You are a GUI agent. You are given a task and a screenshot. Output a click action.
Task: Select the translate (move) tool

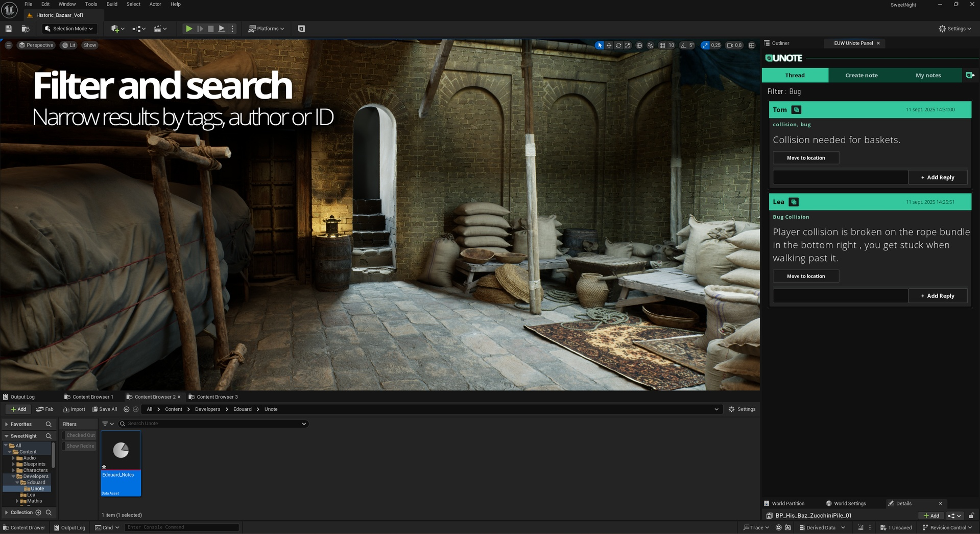click(609, 45)
